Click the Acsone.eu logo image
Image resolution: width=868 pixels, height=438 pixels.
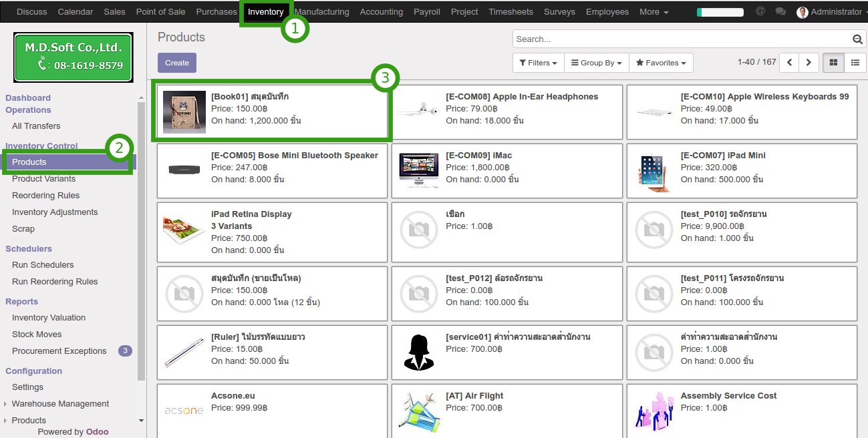pos(184,410)
